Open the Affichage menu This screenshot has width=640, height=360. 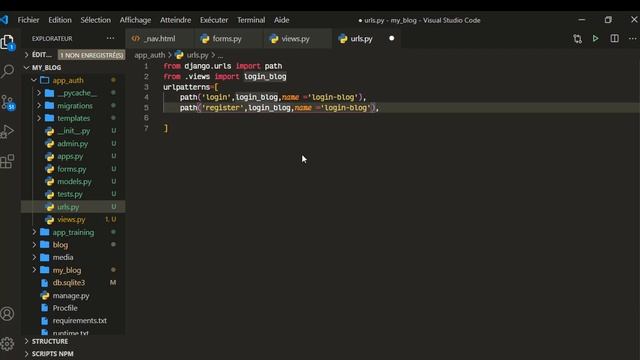point(136,20)
